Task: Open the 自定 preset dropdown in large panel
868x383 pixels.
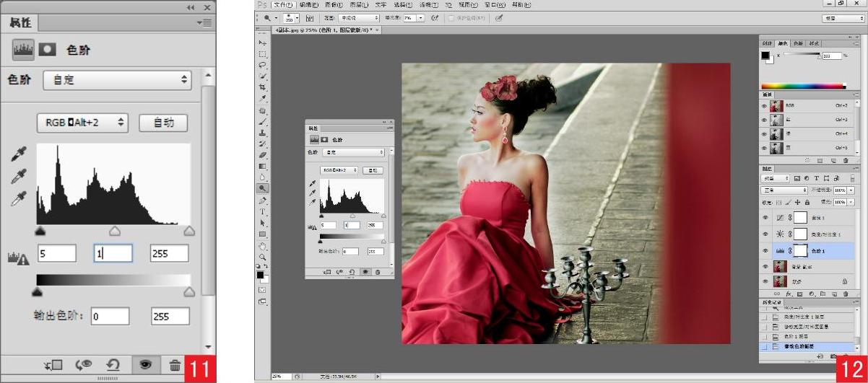Action: (117, 80)
